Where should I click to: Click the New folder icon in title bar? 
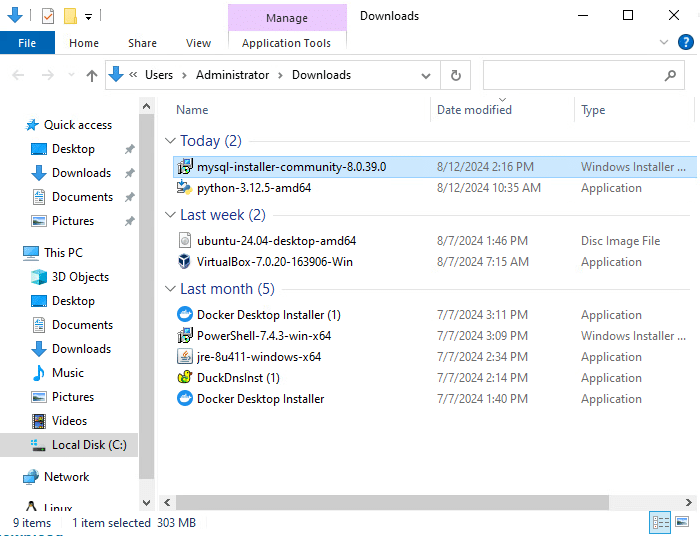[x=70, y=16]
